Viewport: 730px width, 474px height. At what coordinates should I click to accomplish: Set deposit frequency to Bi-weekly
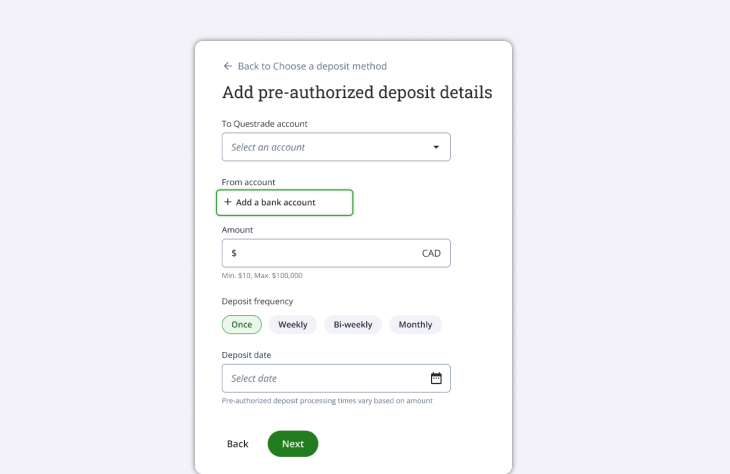pyautogui.click(x=353, y=324)
